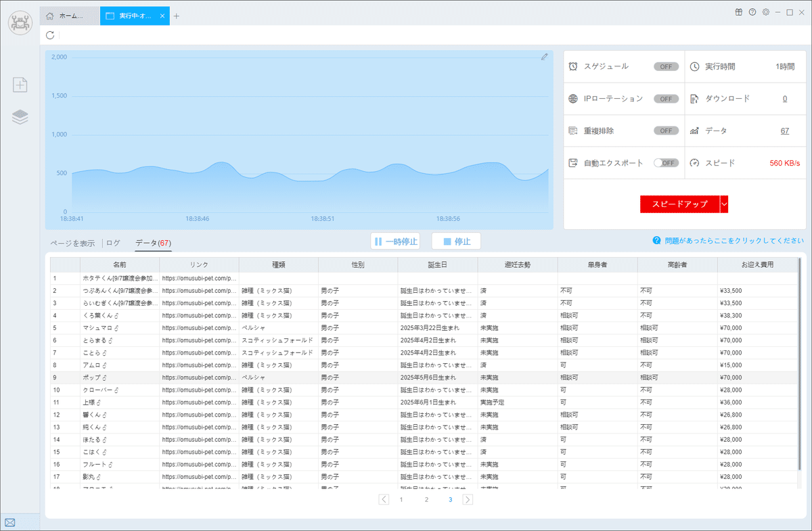Open the gift icon in title bar
The image size is (812, 531).
(739, 12)
